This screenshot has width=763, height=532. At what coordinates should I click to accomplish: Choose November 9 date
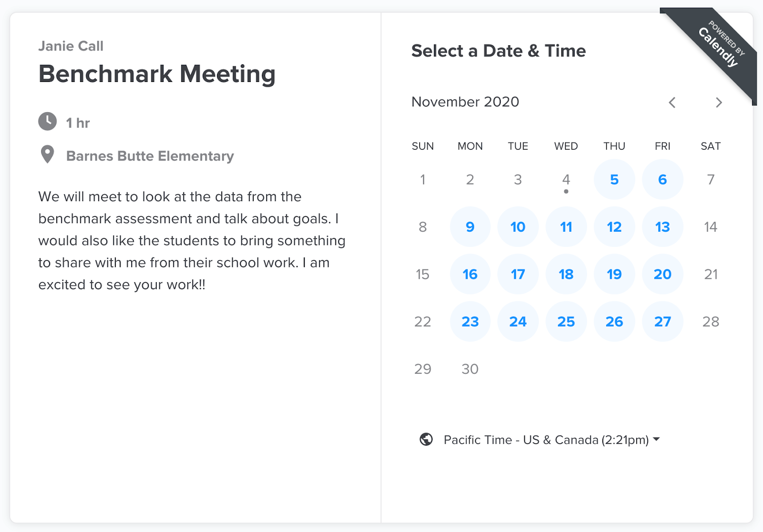coord(470,226)
